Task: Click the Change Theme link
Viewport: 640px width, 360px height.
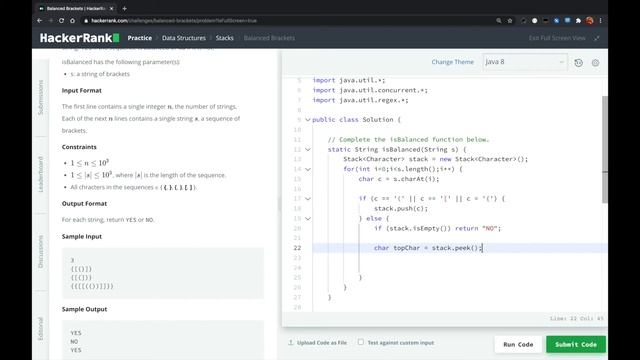Action: 453,62
